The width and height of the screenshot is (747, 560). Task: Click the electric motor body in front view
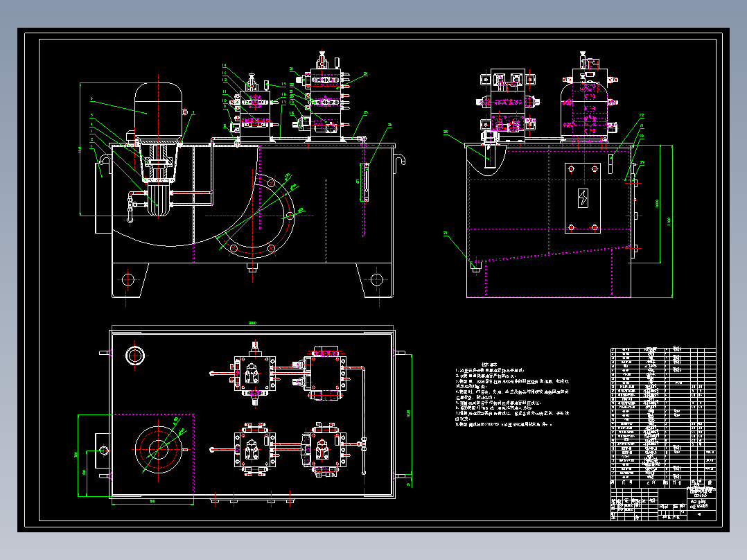coord(159,111)
